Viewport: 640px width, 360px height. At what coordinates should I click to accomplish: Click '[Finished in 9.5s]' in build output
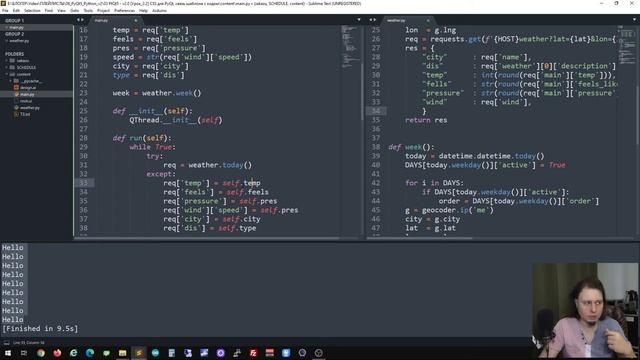[x=40, y=329]
